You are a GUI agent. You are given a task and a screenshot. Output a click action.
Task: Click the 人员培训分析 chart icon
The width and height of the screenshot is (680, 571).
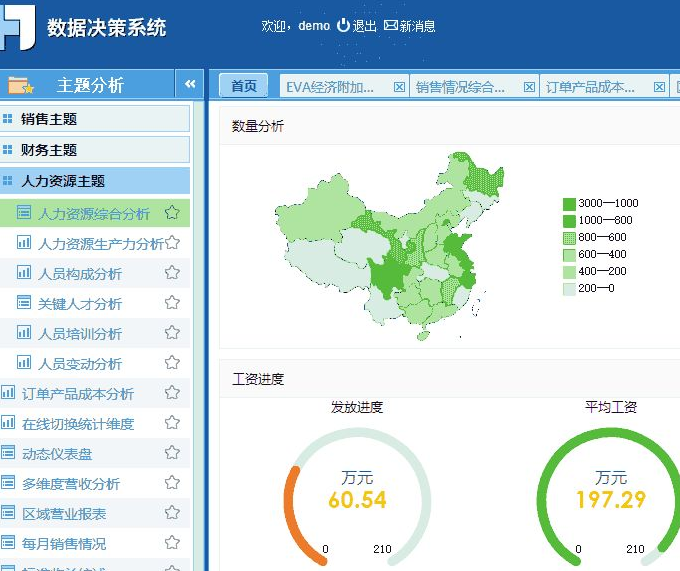click(x=24, y=333)
